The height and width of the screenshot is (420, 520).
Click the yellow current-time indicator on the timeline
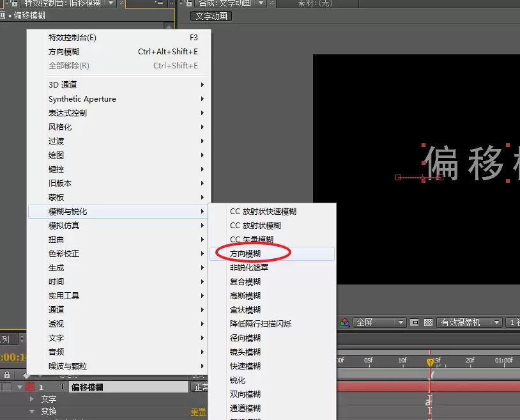(430, 362)
